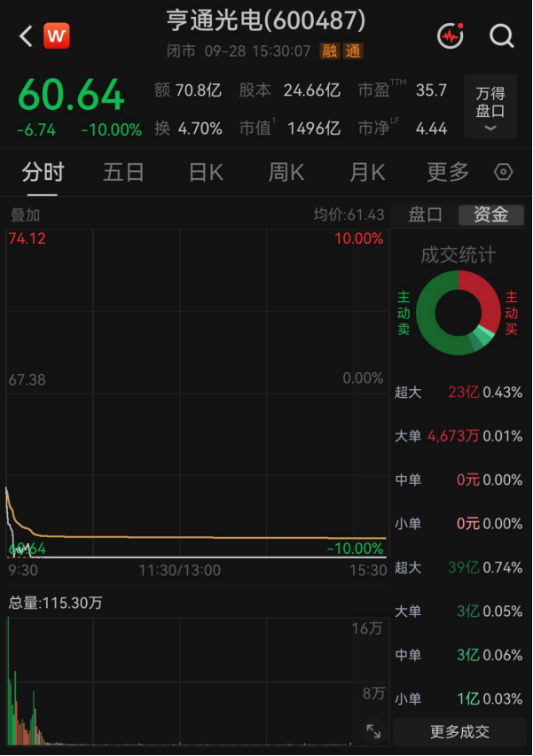The height and width of the screenshot is (756, 533).
Task: Tap the 额 70.8亿 amount value
Action: pyautogui.click(x=188, y=90)
